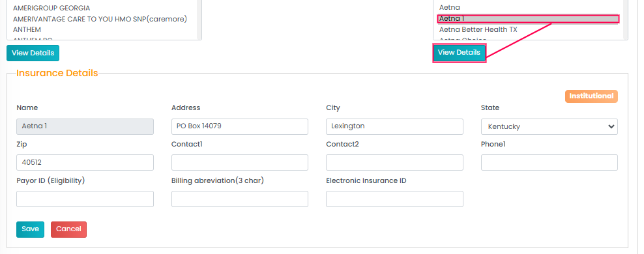Edit the Zip field 40512

pyautogui.click(x=85, y=162)
